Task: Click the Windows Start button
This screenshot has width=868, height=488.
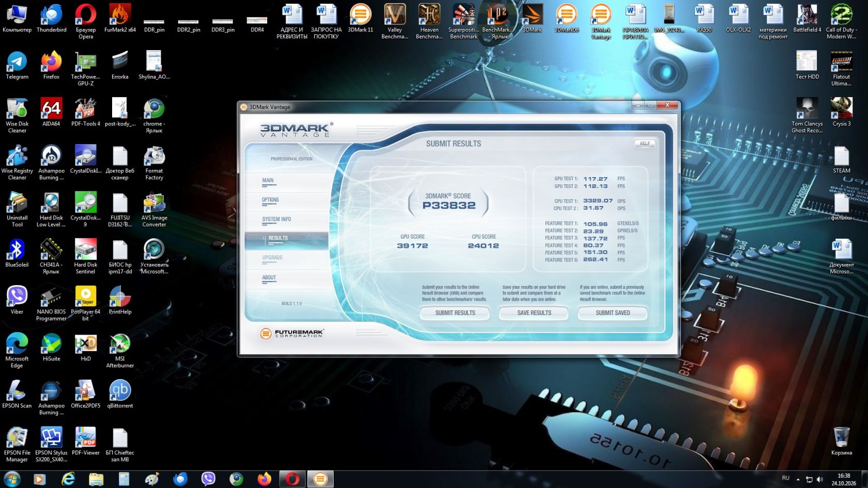Action: coord(11,479)
